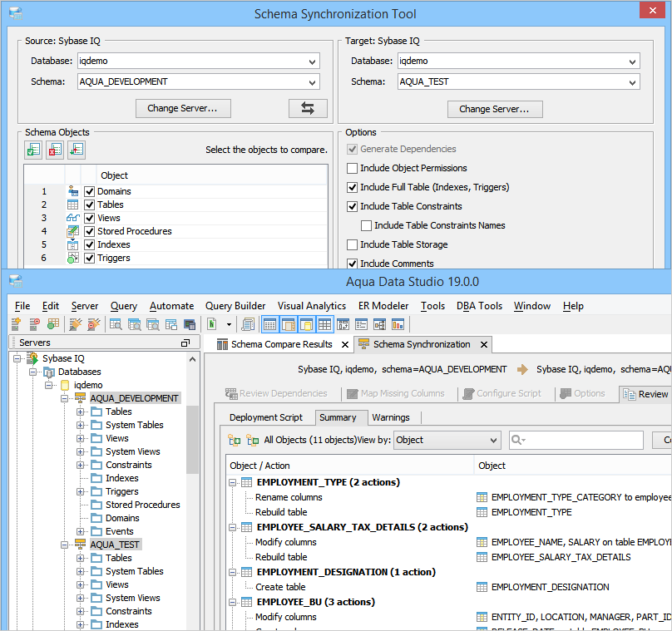Select the EMPLOYMENT_DESIGNATION Create table row
Screen dimensions: 672x631
[280, 587]
